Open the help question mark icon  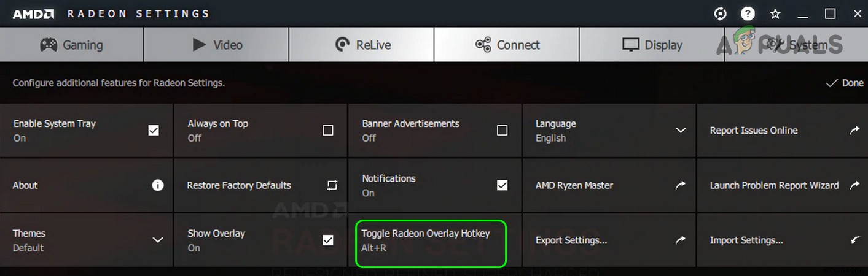[748, 13]
